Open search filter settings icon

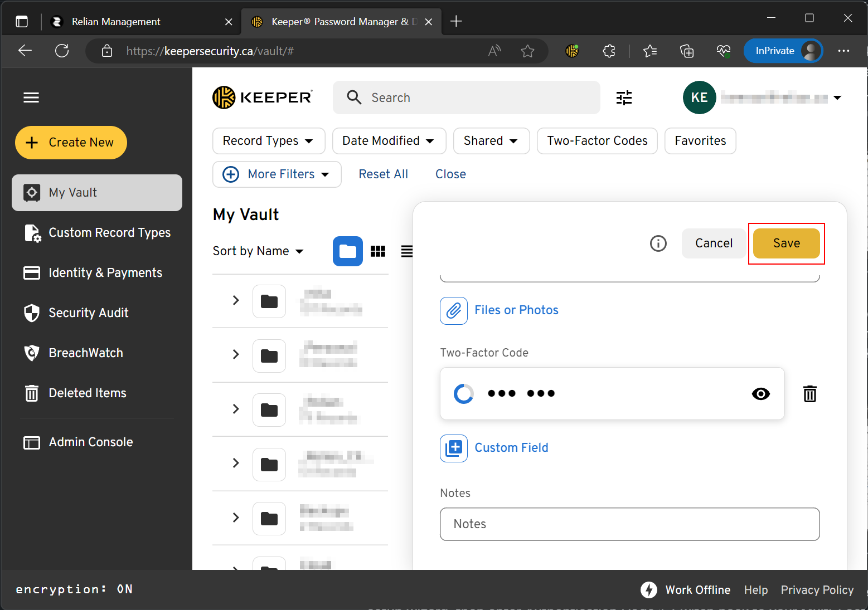click(624, 98)
